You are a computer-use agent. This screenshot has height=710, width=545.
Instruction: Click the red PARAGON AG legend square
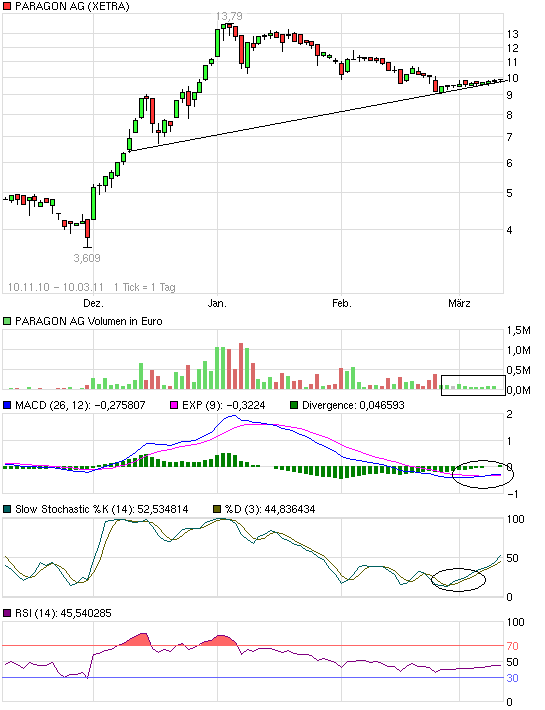(7, 6)
